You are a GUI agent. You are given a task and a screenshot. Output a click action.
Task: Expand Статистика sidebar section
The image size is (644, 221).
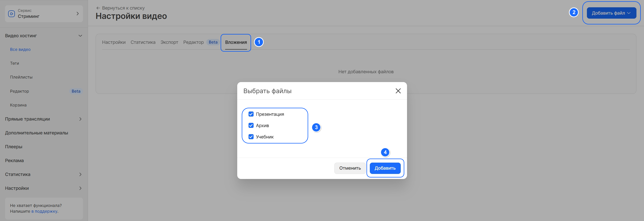click(x=80, y=174)
